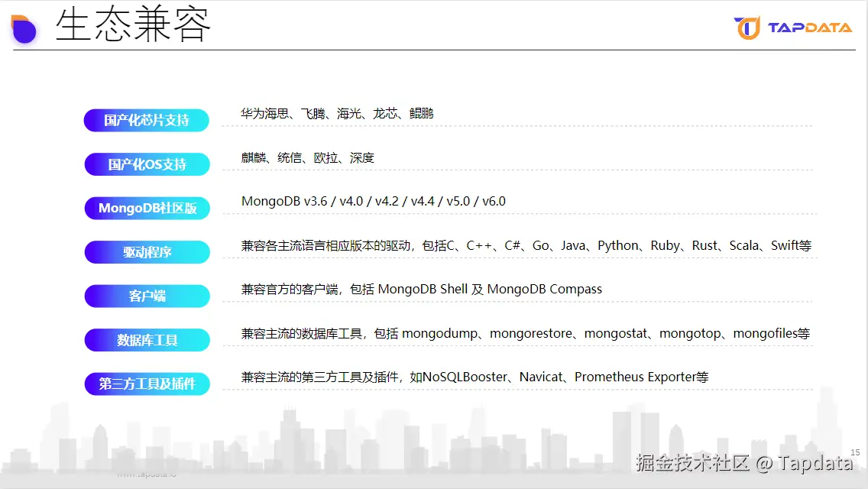Click the www.tapdata.io footer text
Viewport: 868px width, 489px height.
point(147,474)
